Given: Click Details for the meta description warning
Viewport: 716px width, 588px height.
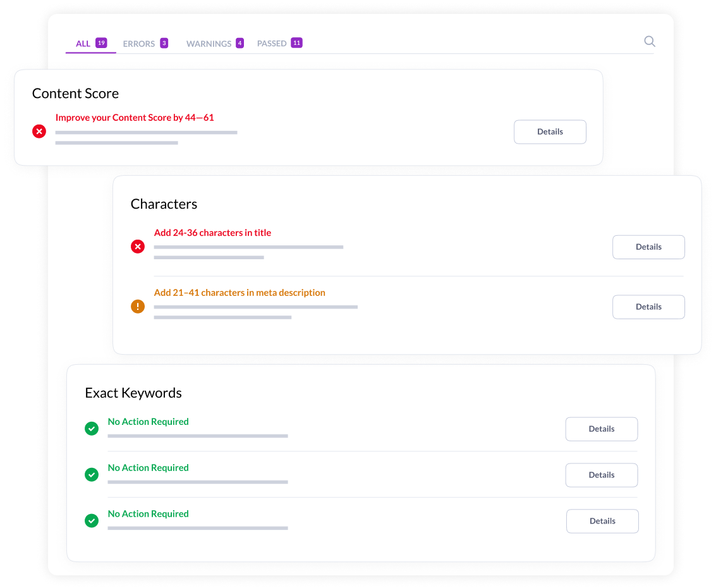Looking at the screenshot, I should pos(648,307).
